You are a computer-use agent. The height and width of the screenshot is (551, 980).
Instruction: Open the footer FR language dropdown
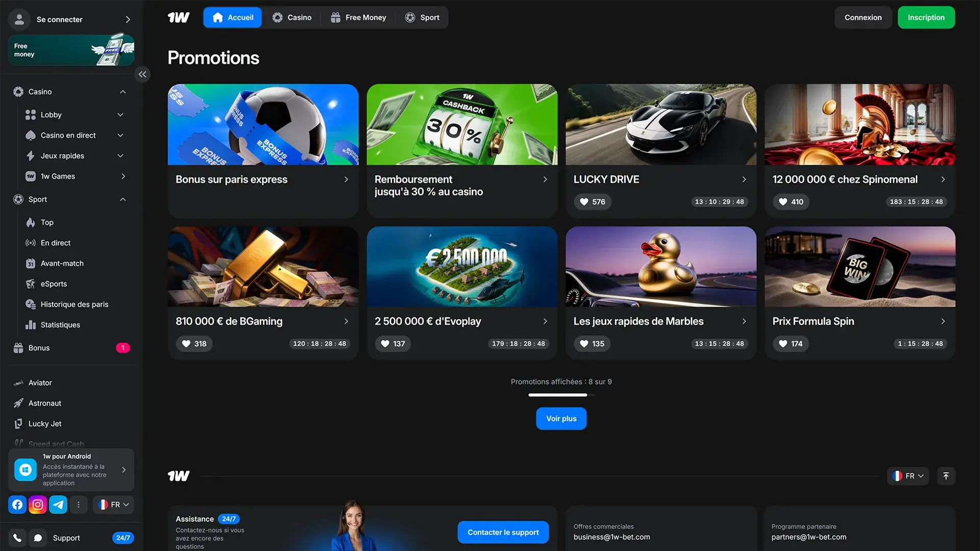(909, 476)
